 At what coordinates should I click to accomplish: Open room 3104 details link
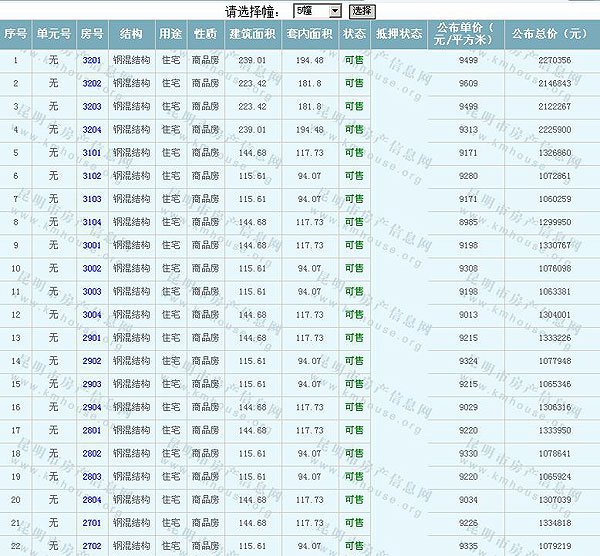(x=92, y=222)
